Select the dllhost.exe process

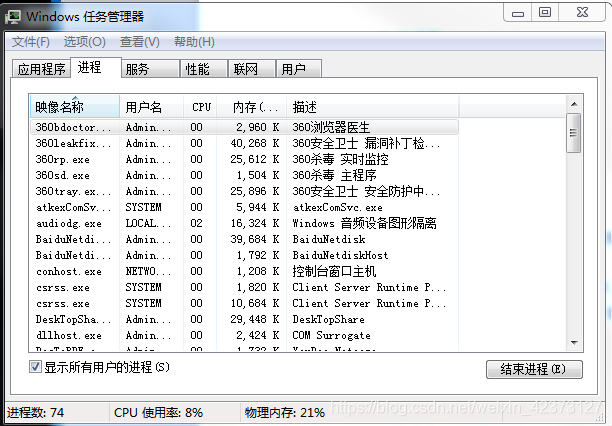(244, 335)
